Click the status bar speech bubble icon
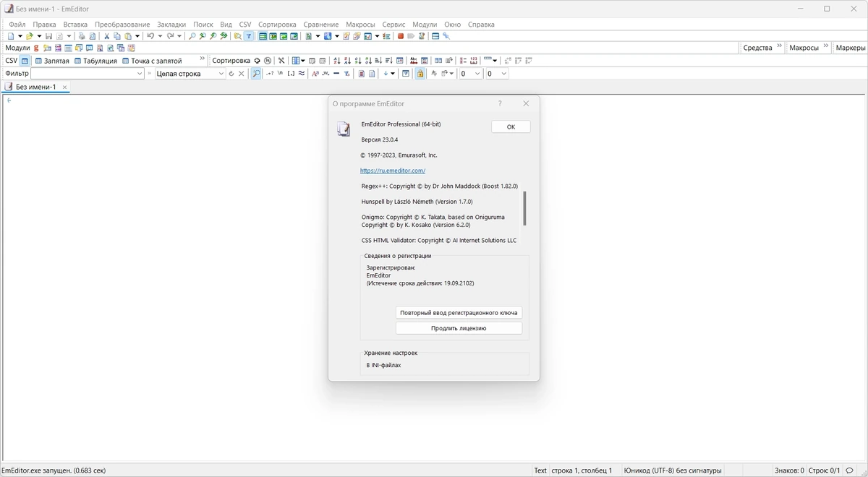This screenshot has height=477, width=868. pos(850,470)
